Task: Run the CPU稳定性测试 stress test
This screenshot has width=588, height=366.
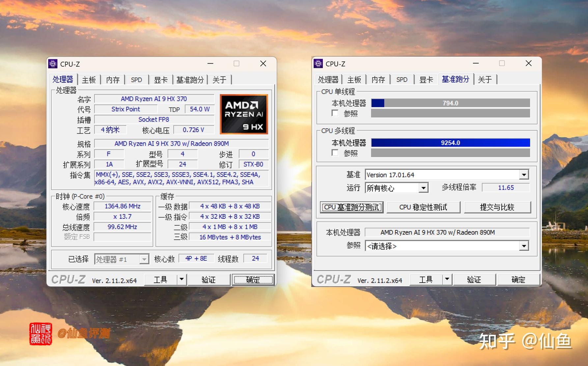Action: (424, 207)
